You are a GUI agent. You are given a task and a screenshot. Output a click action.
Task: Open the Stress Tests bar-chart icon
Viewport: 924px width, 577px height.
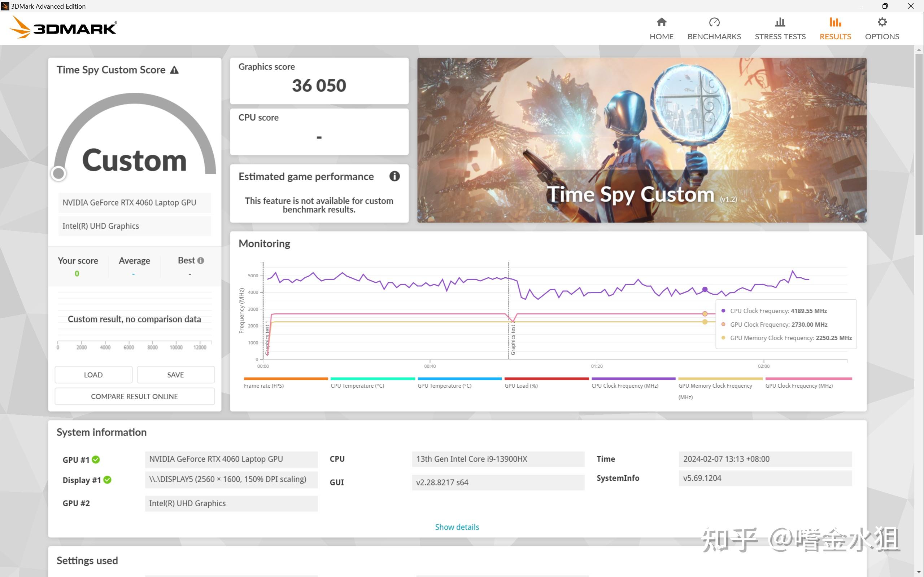pos(780,22)
